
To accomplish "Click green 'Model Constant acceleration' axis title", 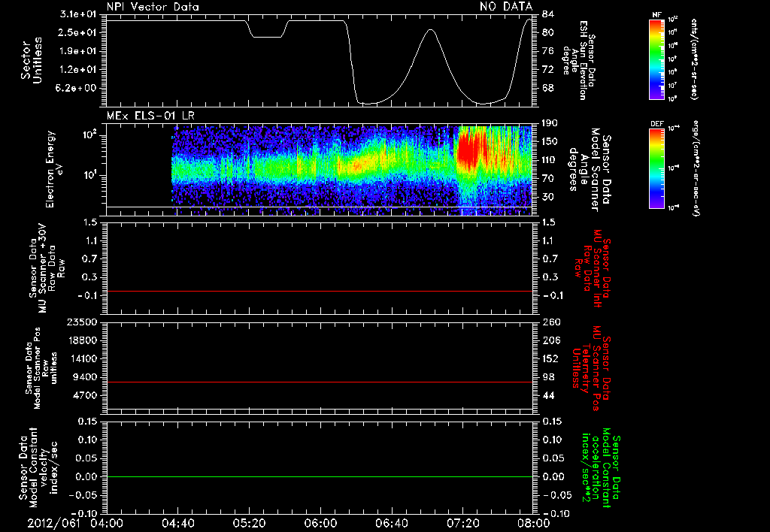I will [601, 468].
